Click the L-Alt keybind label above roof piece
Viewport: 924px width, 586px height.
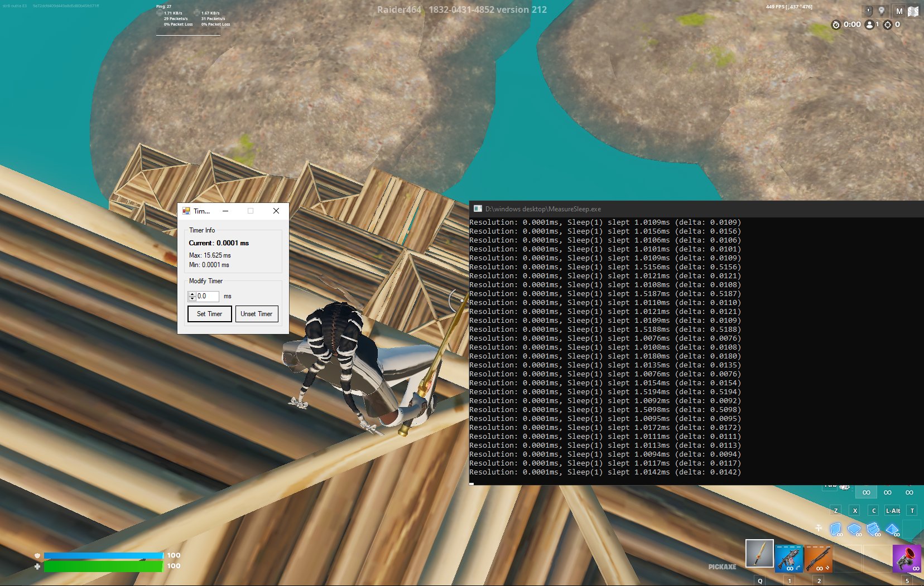tap(893, 511)
